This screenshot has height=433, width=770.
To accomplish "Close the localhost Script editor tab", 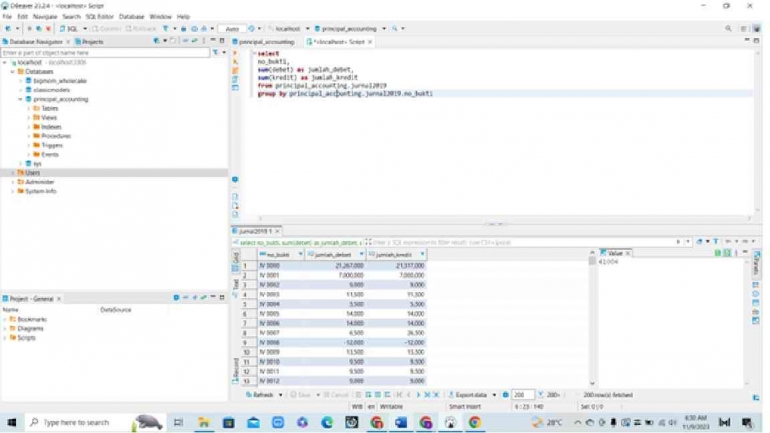I will tap(370, 42).
